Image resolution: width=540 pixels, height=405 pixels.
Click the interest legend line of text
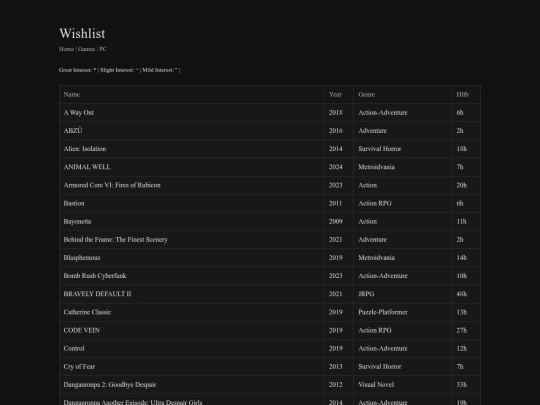coord(120,70)
